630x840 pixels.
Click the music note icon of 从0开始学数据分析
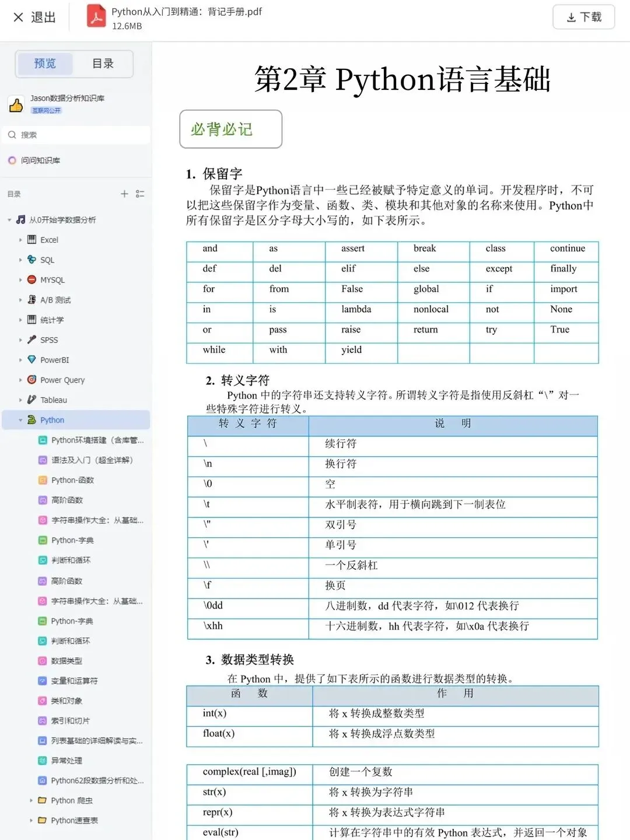21,219
